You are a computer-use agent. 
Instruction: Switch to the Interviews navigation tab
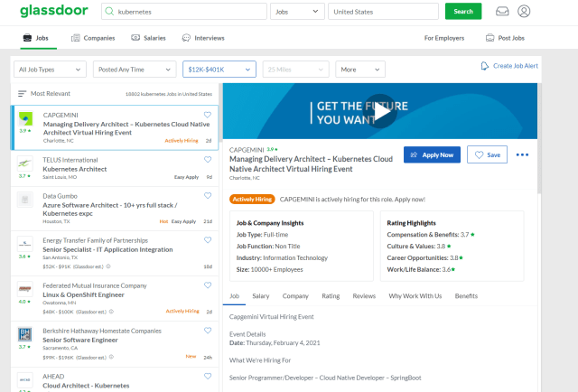pyautogui.click(x=203, y=38)
